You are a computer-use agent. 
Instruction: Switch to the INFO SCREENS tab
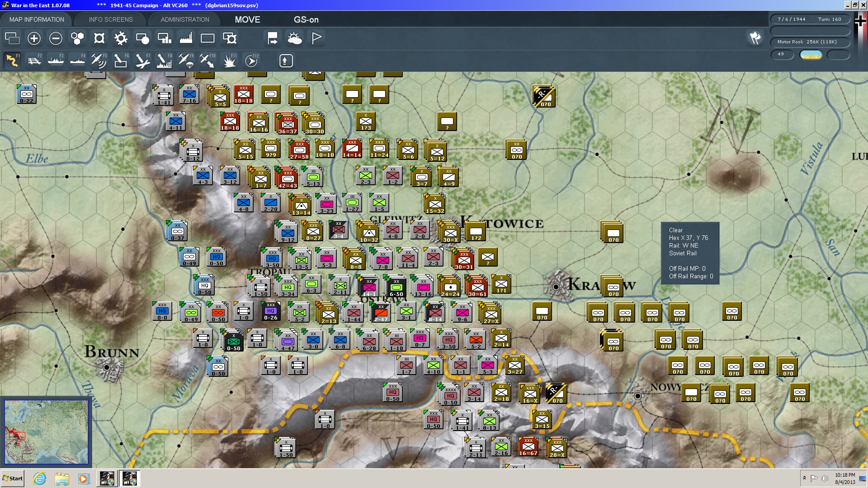pyautogui.click(x=111, y=19)
